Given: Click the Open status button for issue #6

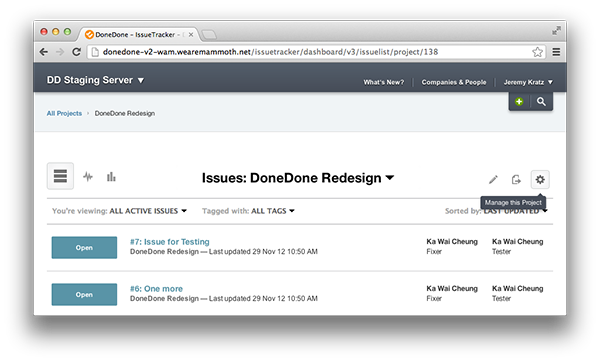Looking at the screenshot, I should 84,294.
